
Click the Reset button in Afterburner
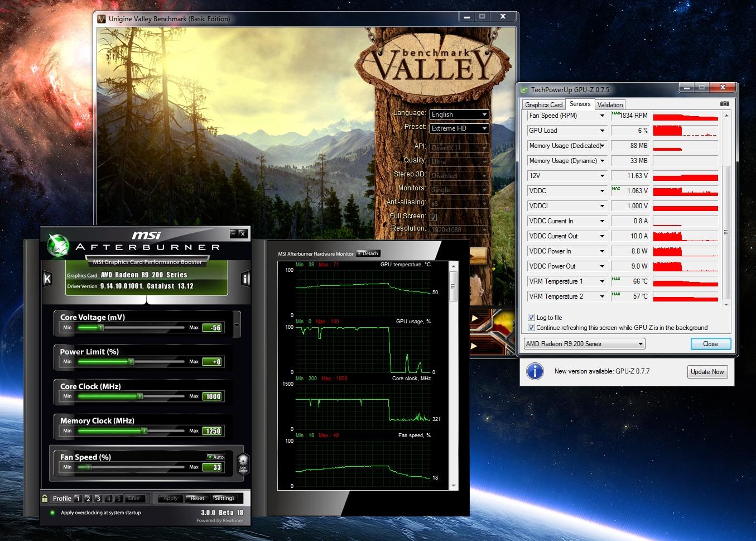tap(196, 498)
